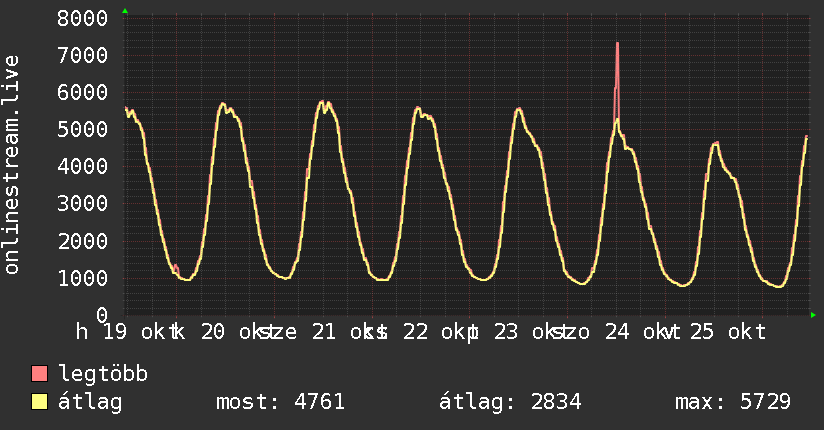Click the 7000 y-axis label
Image resolution: width=824 pixels, height=430 pixels.
[83, 55]
